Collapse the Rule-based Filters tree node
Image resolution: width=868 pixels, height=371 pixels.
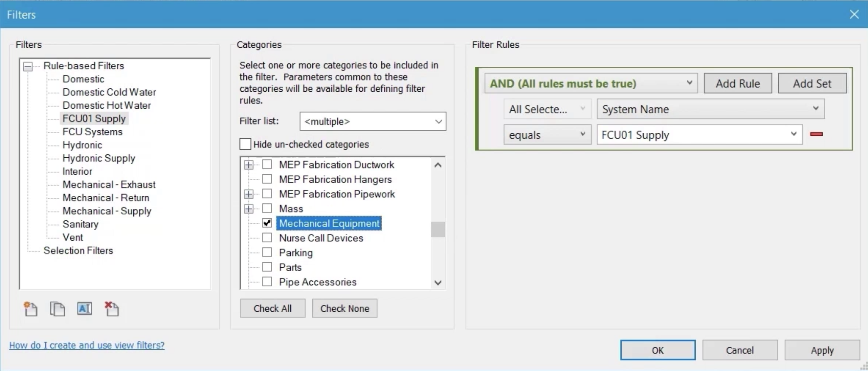click(x=28, y=66)
